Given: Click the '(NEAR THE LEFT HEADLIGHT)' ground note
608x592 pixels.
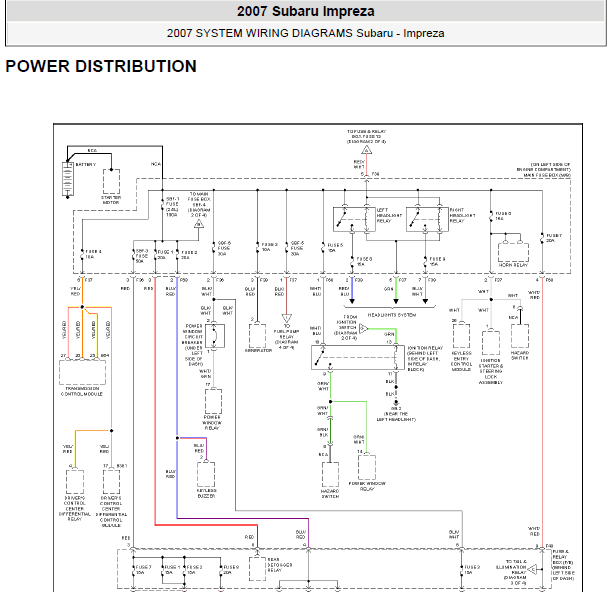Looking at the screenshot, I should pos(396,416).
